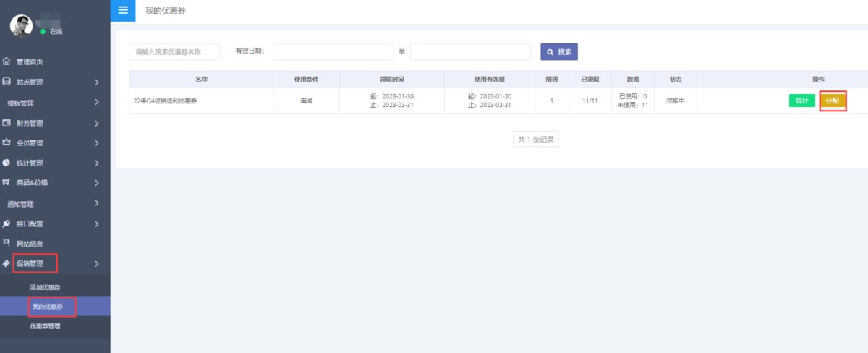Screen dimensions: 868x353
Task: Expand the 站点管理 chevron
Action: (97, 82)
